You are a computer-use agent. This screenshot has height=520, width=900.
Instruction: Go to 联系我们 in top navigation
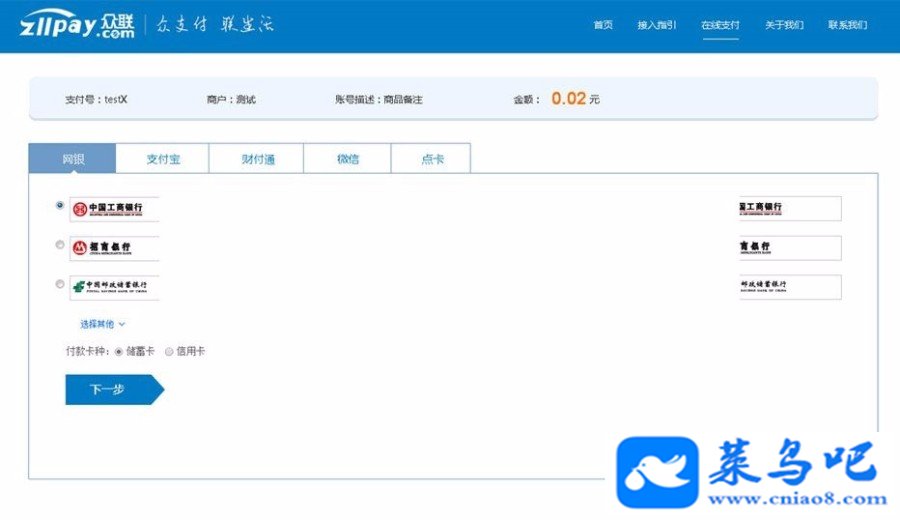click(847, 25)
